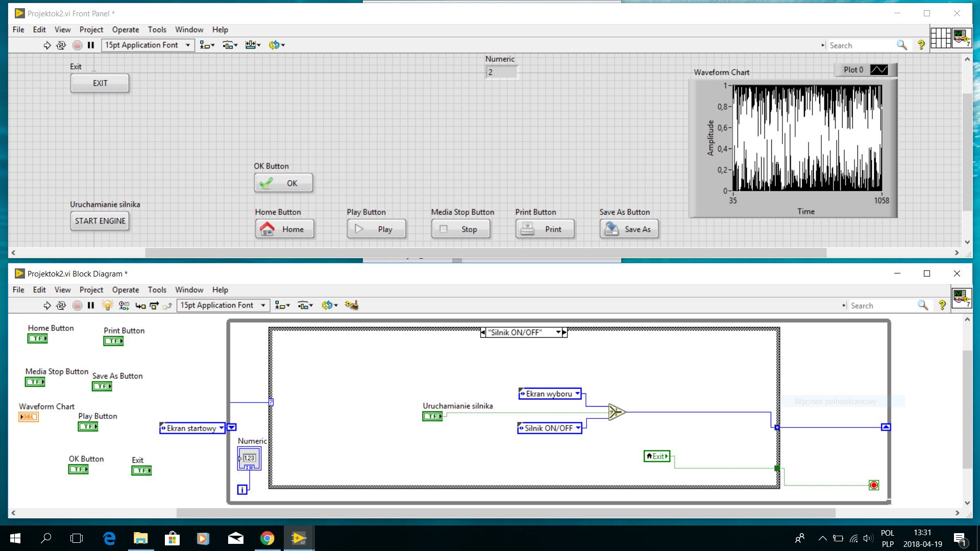Click Front Panel horizontal scrollbar
The height and width of the screenshot is (551, 980).
pos(485,253)
